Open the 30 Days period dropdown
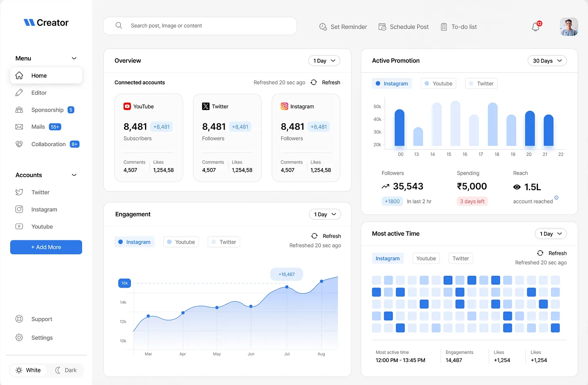 click(x=547, y=61)
